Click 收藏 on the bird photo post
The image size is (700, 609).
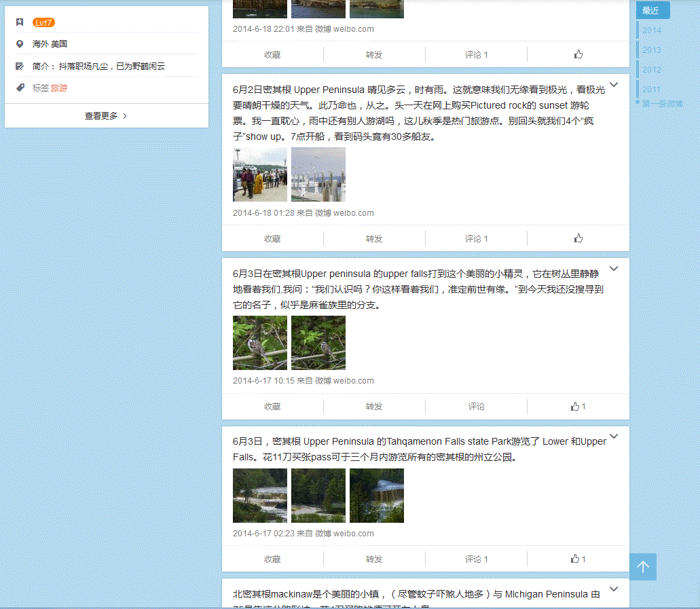(x=272, y=406)
